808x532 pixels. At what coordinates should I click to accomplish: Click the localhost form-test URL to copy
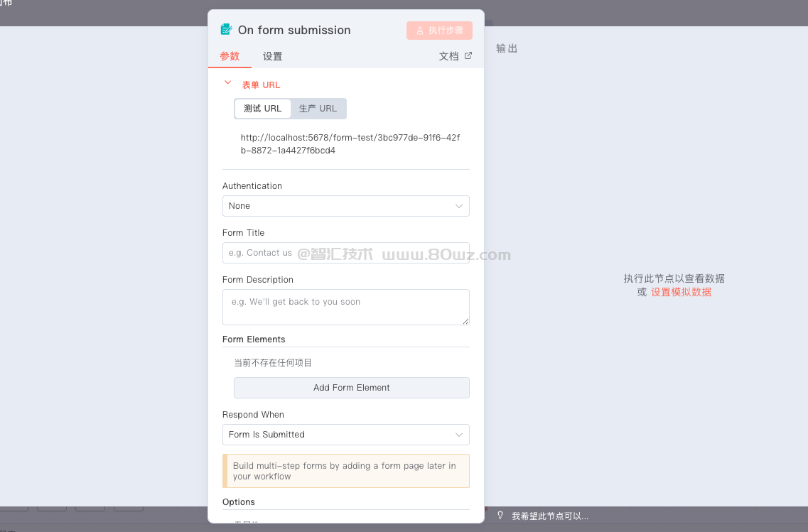click(x=350, y=144)
